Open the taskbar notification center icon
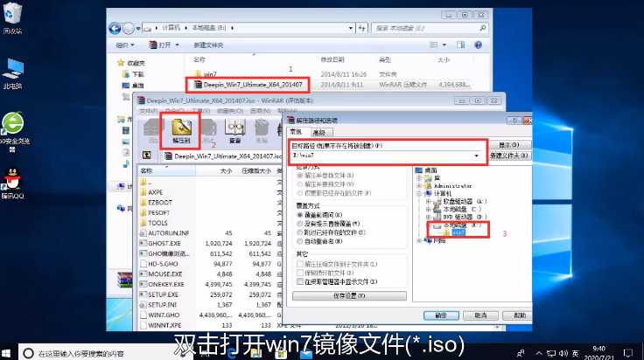644x360 pixels. [x=628, y=353]
